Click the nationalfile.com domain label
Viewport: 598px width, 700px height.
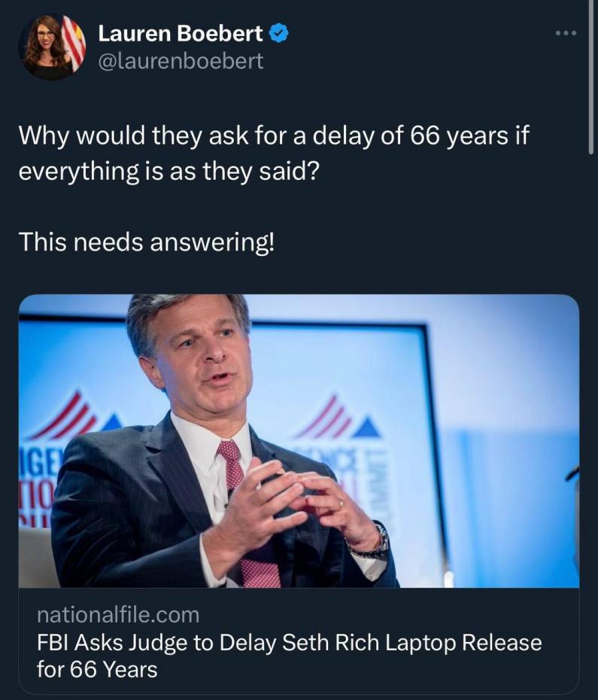tap(118, 615)
